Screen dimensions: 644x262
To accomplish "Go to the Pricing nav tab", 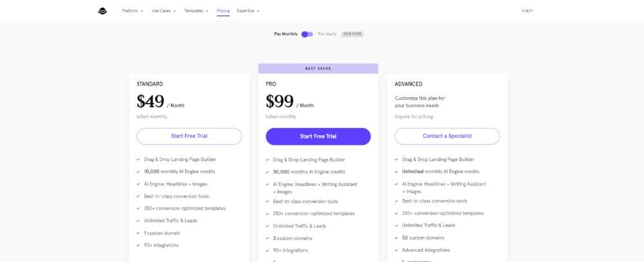I will 223,11.
